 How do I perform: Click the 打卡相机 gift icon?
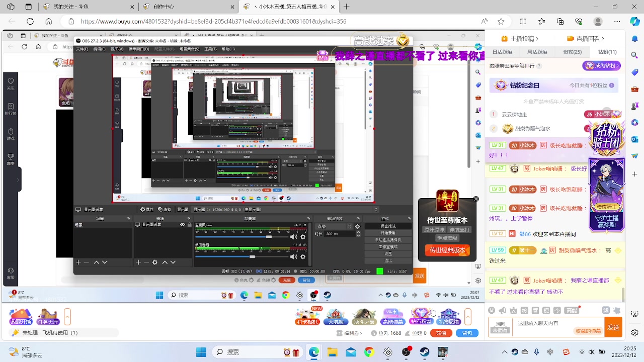(307, 317)
